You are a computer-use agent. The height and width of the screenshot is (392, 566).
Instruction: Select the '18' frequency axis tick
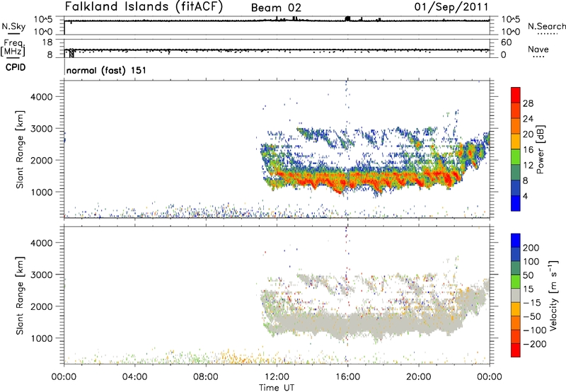click(x=47, y=42)
